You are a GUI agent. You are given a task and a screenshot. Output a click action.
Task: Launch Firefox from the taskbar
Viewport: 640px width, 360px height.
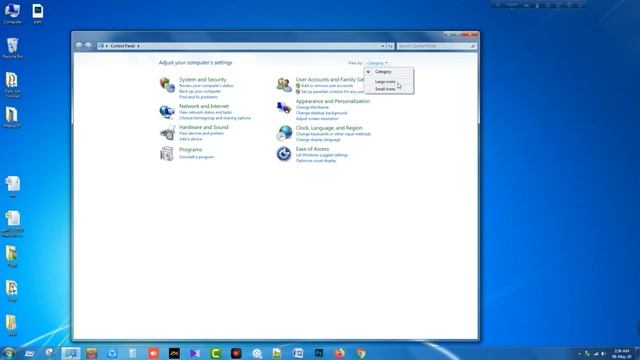tap(339, 353)
